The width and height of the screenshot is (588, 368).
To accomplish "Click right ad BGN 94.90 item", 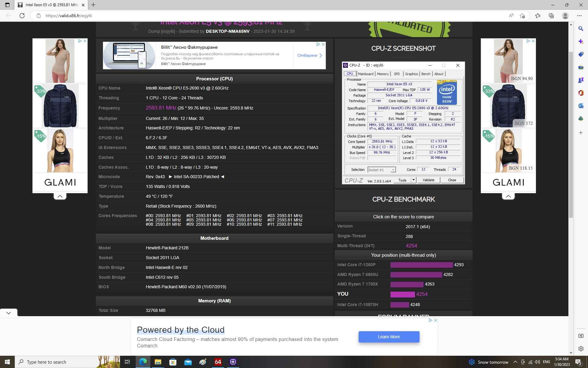I will tap(508, 61).
